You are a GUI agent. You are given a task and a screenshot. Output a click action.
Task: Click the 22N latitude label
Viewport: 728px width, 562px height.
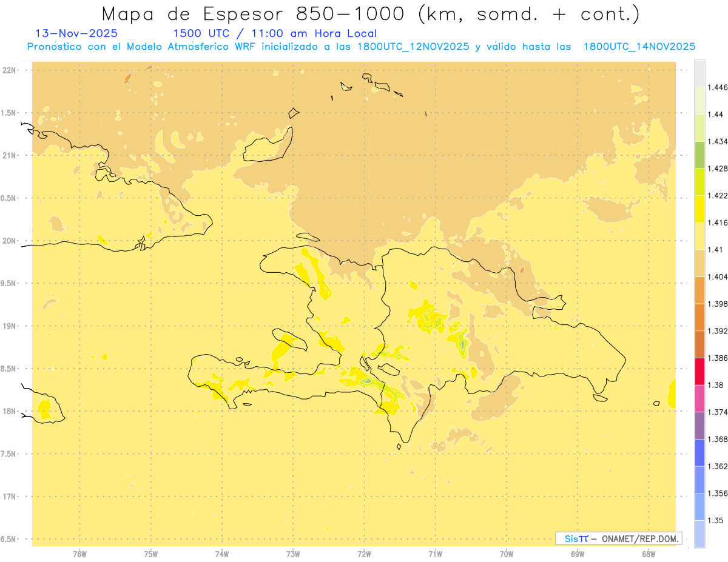(x=9, y=70)
